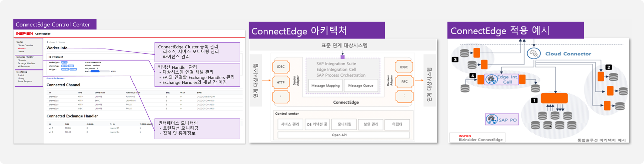Select channel_03 row in Connected Channel
The width and height of the screenshot is (644, 164).
tap(144, 105)
